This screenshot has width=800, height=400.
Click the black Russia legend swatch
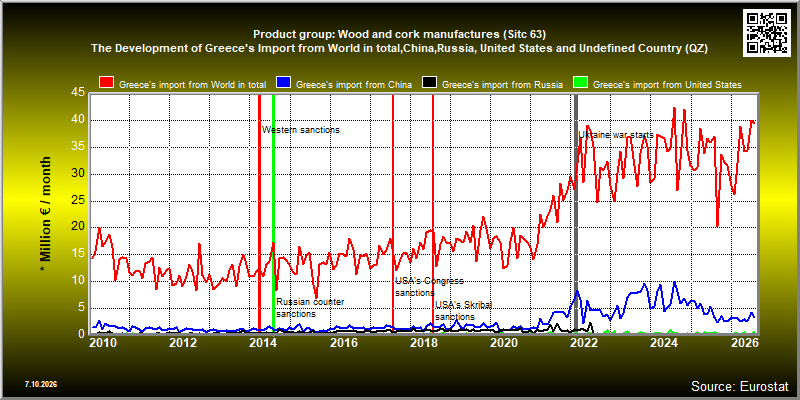click(430, 84)
